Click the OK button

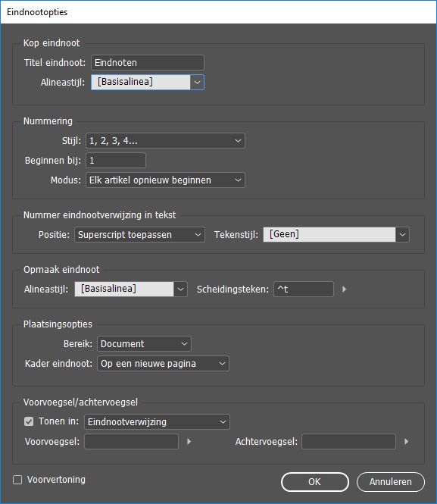click(315, 482)
